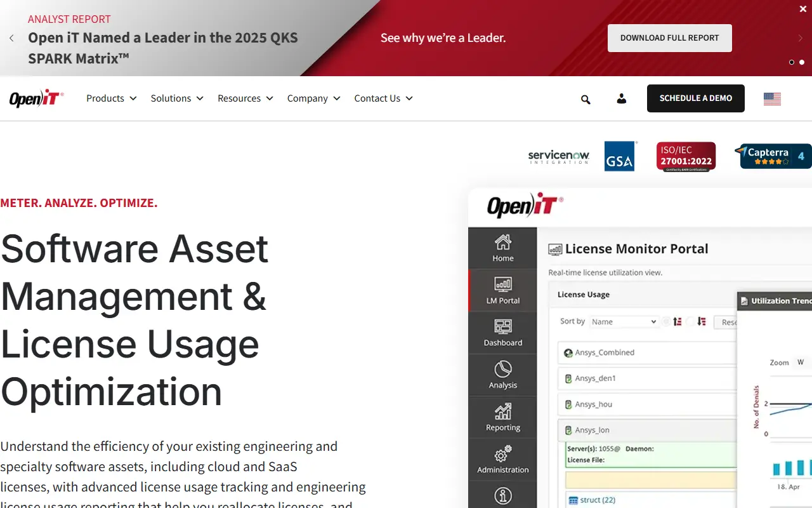This screenshot has width=812, height=508.
Task: Select the US flag language icon
Action: 772,98
